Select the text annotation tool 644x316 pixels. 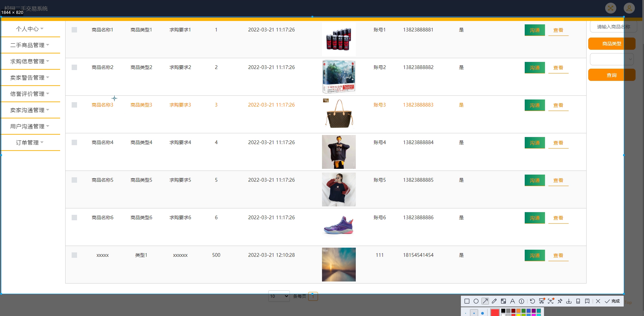[x=513, y=301]
